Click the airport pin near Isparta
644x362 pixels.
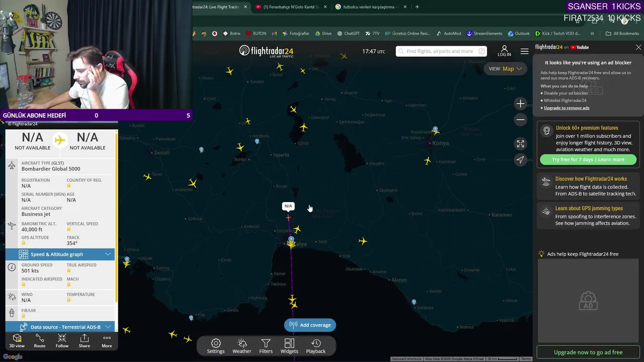[257, 142]
